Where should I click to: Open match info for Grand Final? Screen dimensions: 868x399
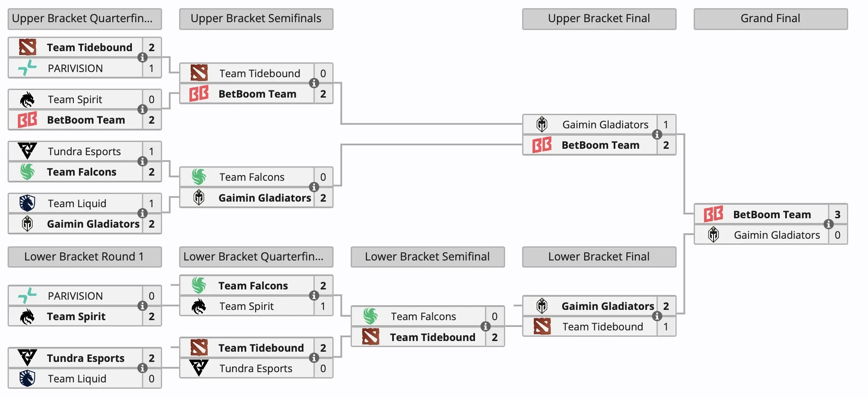[x=828, y=224]
